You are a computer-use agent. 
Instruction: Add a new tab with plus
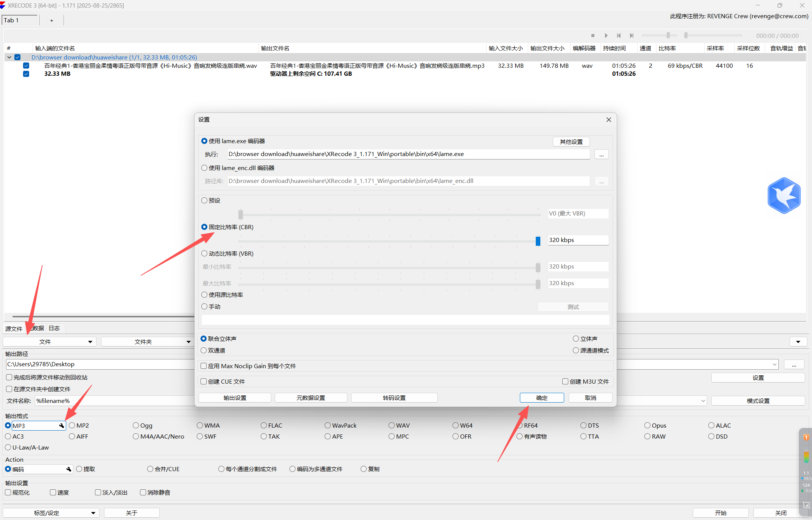pos(51,20)
